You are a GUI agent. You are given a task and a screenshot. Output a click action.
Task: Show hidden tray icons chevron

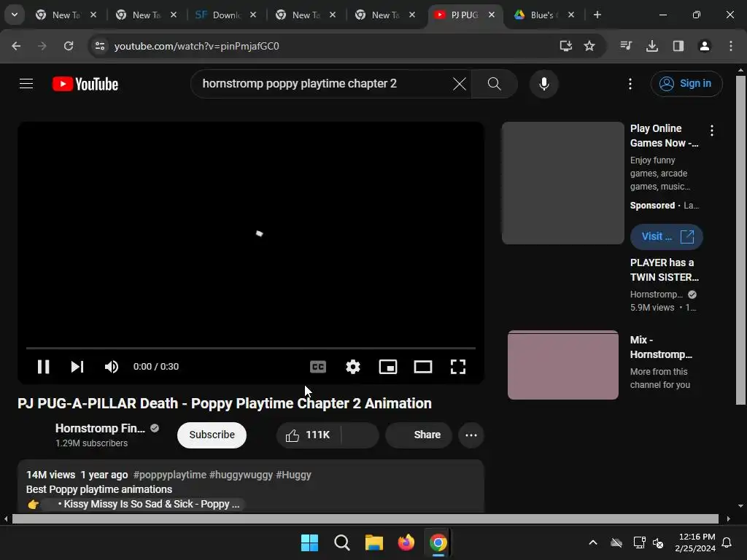[x=592, y=542]
